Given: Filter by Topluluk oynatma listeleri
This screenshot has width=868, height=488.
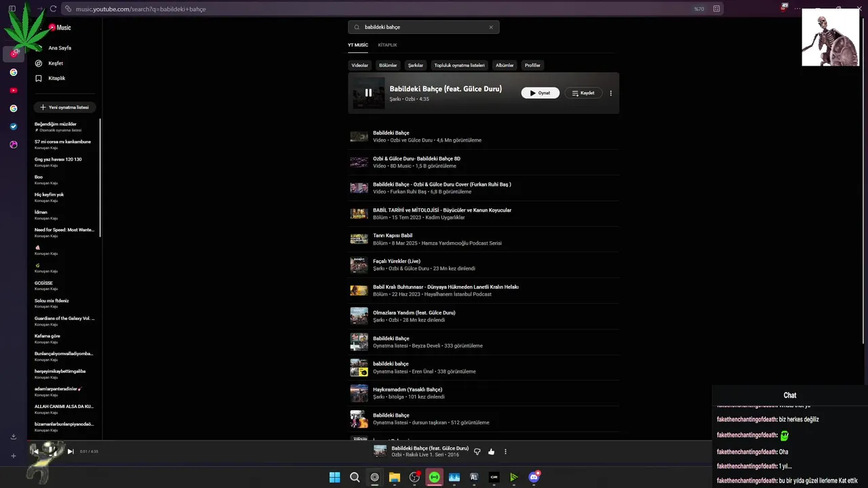Looking at the screenshot, I should 459,65.
